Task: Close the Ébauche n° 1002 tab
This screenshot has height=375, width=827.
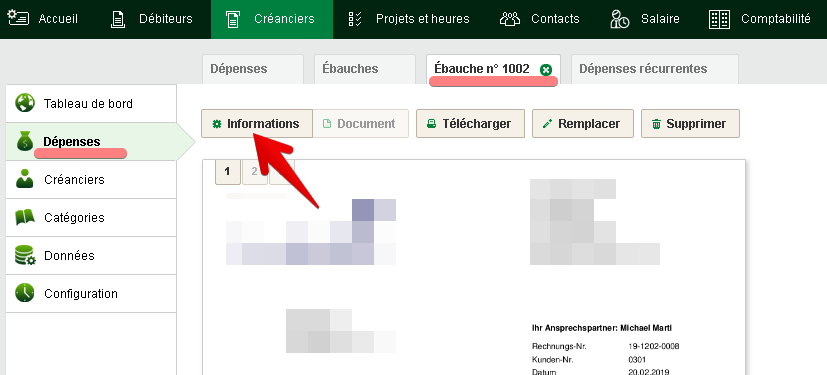Action: coord(546,70)
